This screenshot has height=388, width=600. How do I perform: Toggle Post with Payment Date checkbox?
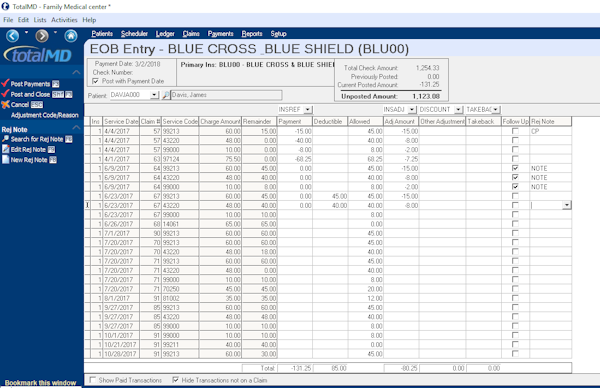[x=95, y=81]
